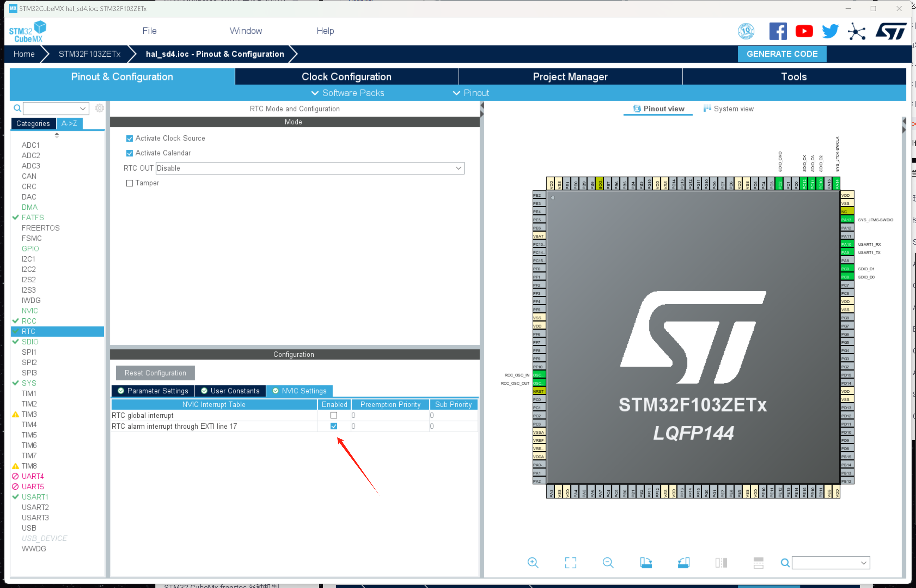Toggle Activate Calendar checkbox
Image resolution: width=916 pixels, height=588 pixels.
pyautogui.click(x=130, y=153)
